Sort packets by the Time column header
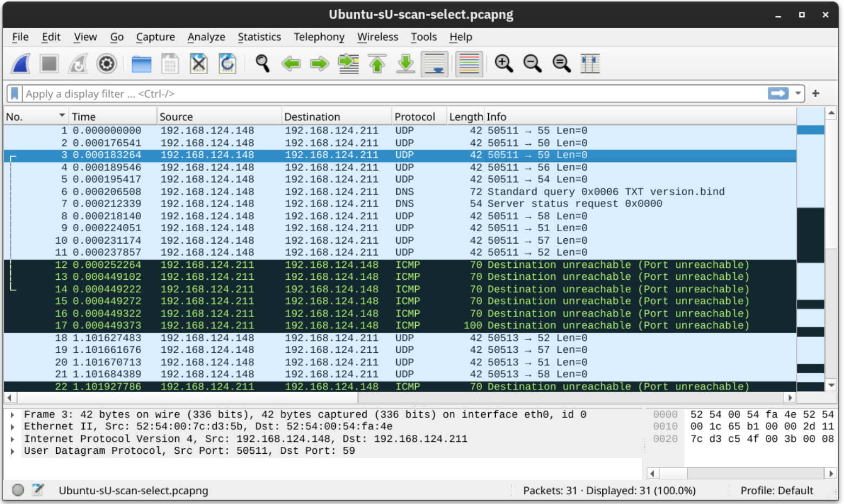The width and height of the screenshot is (844, 504). click(x=113, y=117)
